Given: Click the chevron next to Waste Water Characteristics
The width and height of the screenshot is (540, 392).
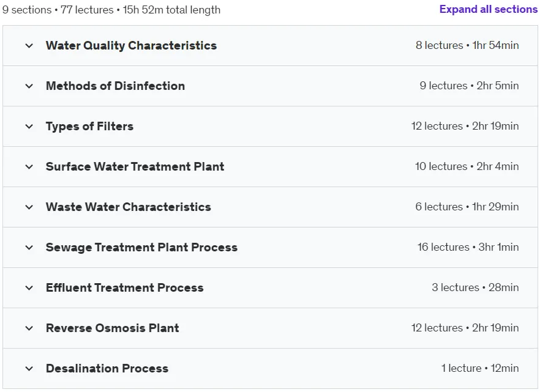Looking at the screenshot, I should click(29, 207).
